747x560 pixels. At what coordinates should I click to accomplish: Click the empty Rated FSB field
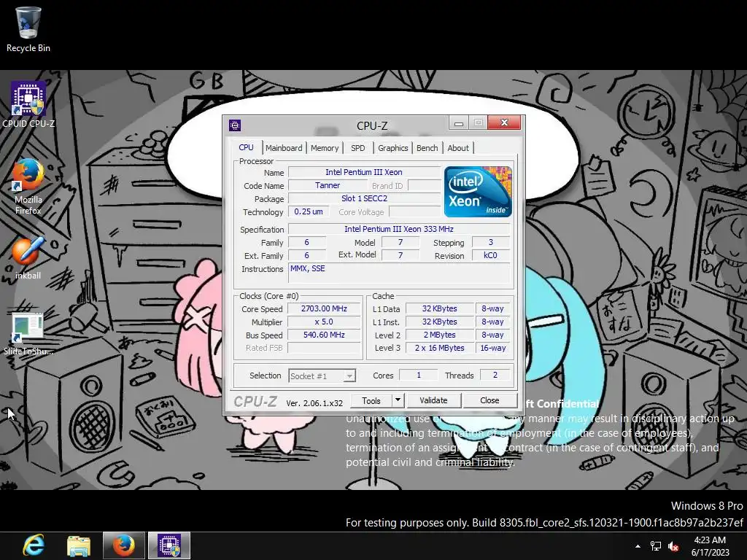[x=324, y=348]
